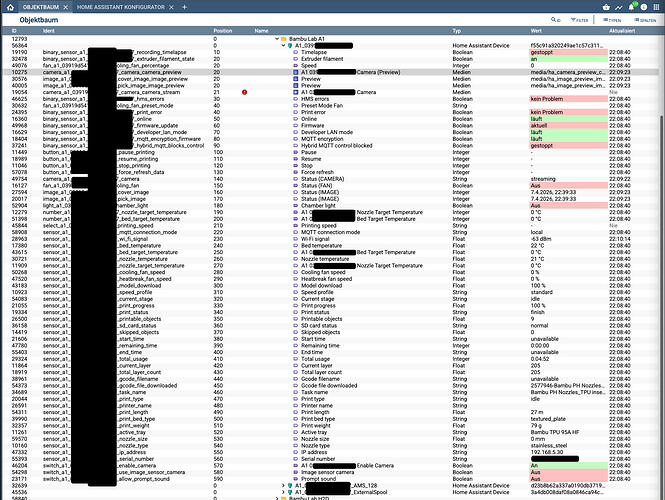
Task: Add a new tab with plus button
Action: [x=184, y=7]
